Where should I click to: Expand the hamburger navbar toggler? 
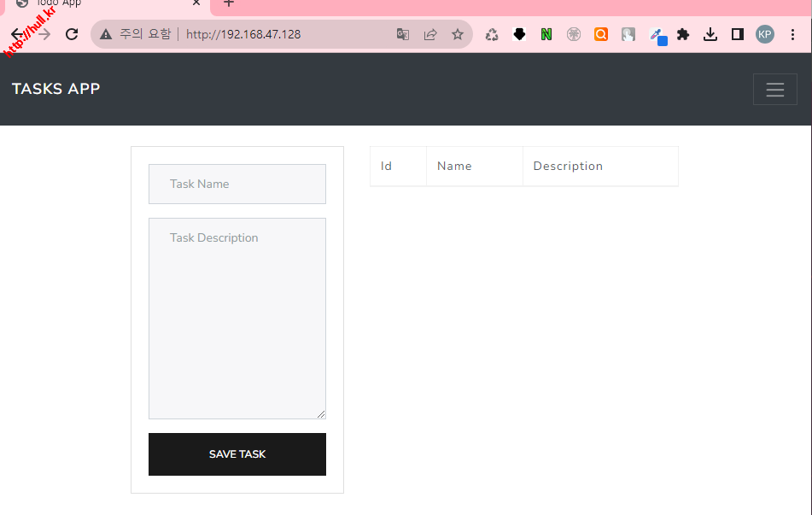tap(774, 90)
